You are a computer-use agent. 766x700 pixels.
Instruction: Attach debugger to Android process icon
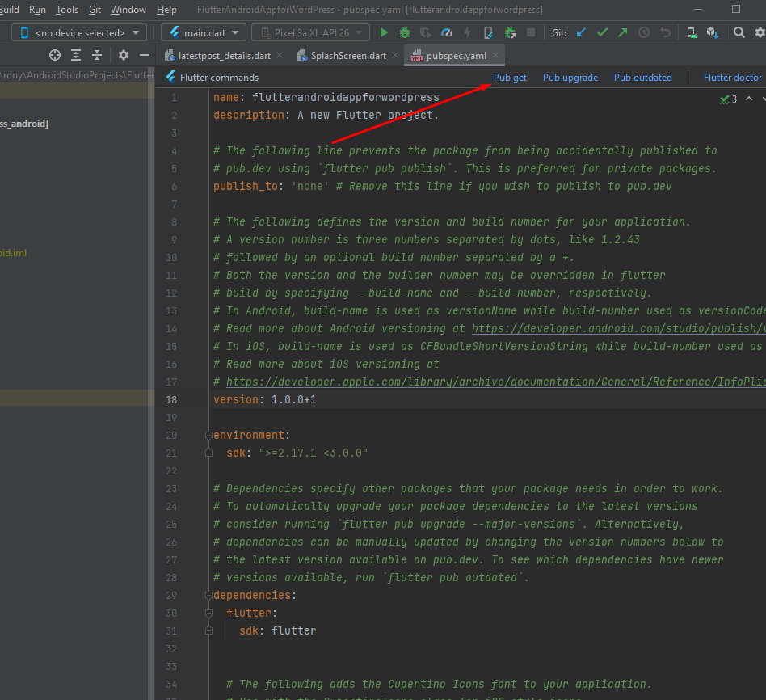tap(510, 33)
